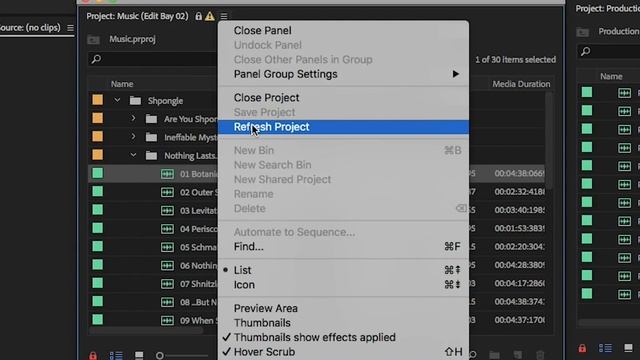640x360 pixels.
Task: Select the Project: Music (Edit Bay 02) tab
Action: pyautogui.click(x=137, y=16)
